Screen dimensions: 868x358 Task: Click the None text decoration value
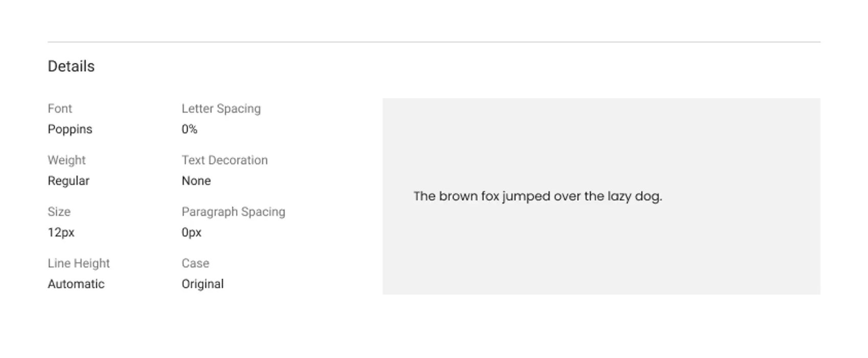click(196, 181)
